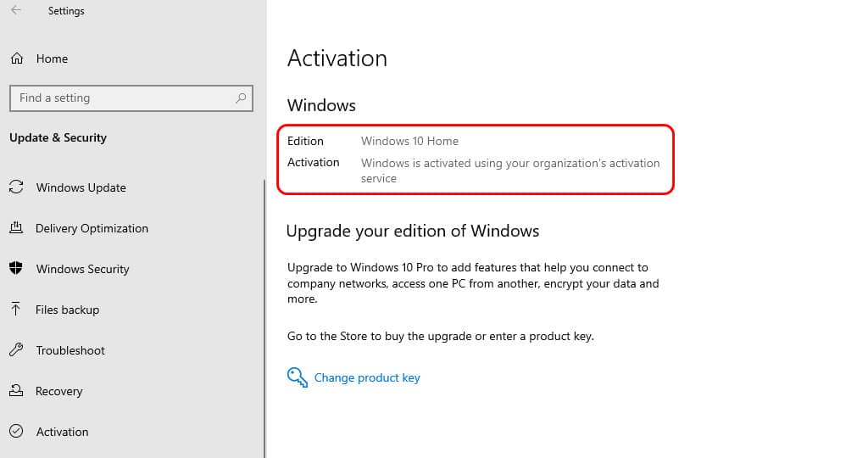Screen dimensions: 868x458
Task: Open Files backup section
Action: [68, 310]
